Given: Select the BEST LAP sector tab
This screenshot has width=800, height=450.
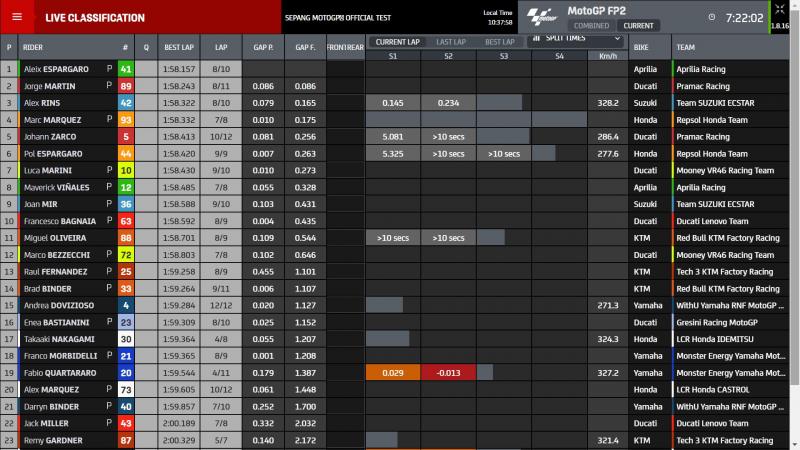Looking at the screenshot, I should click(500, 42).
